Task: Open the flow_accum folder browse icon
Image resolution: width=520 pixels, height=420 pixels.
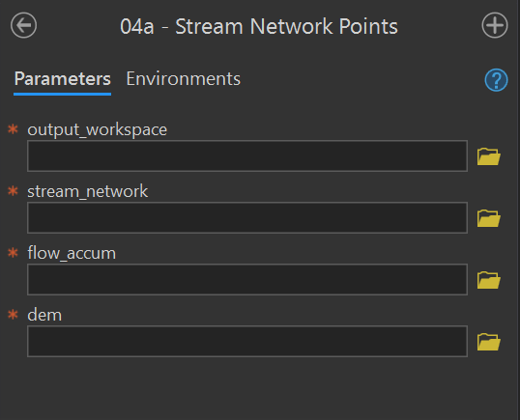Action: click(x=488, y=280)
